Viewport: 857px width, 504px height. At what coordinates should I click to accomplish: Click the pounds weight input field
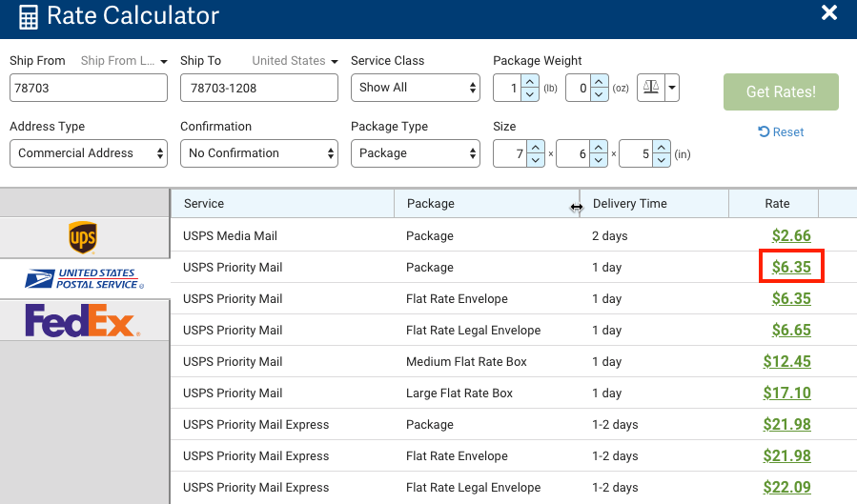point(507,88)
